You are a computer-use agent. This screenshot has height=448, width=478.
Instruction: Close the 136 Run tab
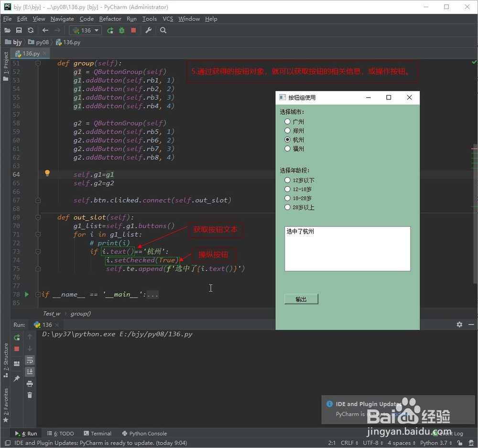(57, 325)
